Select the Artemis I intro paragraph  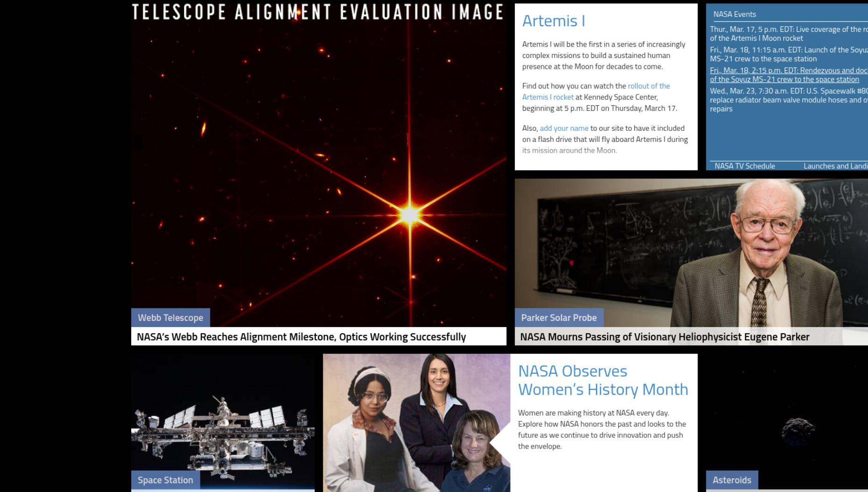[604, 55]
